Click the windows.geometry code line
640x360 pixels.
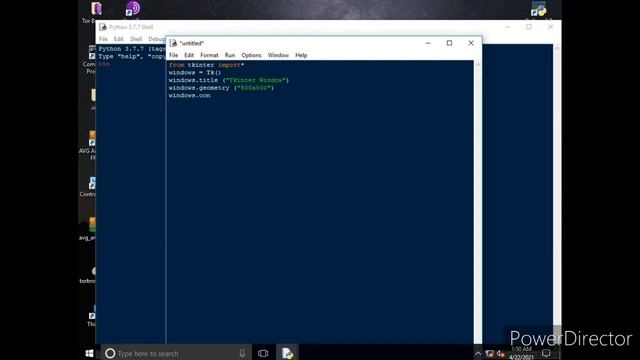221,88
